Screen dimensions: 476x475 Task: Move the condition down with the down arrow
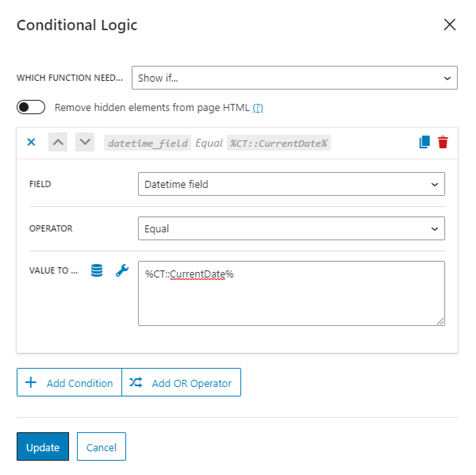tap(84, 142)
